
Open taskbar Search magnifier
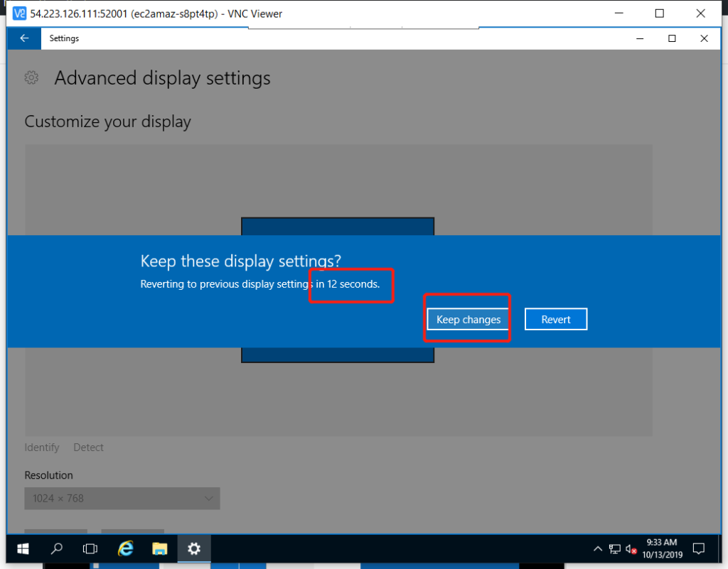click(x=57, y=548)
